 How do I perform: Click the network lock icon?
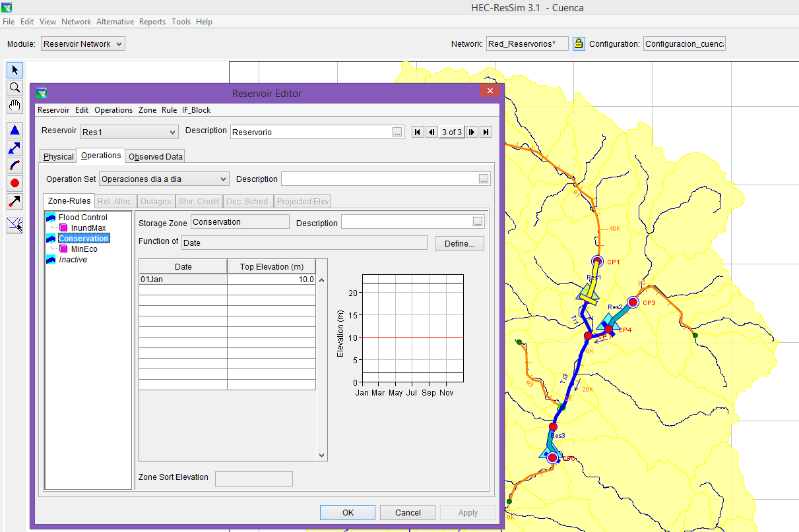(x=579, y=44)
